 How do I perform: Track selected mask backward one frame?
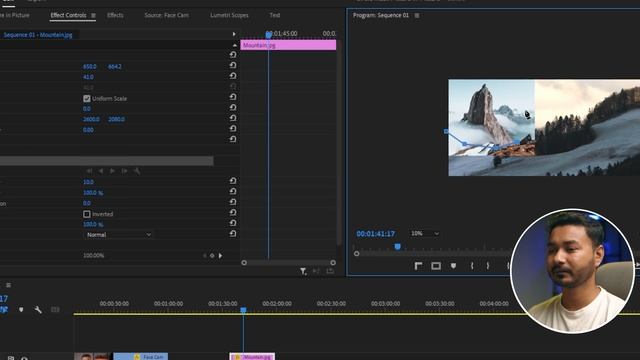(89, 171)
